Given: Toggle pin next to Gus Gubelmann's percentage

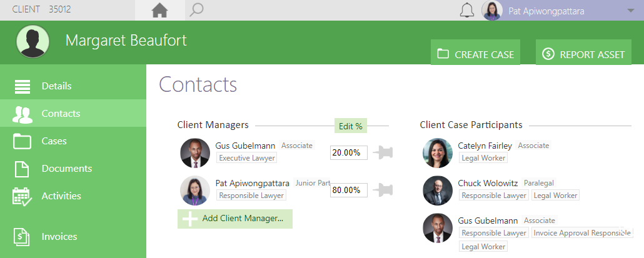Looking at the screenshot, I should [x=383, y=153].
